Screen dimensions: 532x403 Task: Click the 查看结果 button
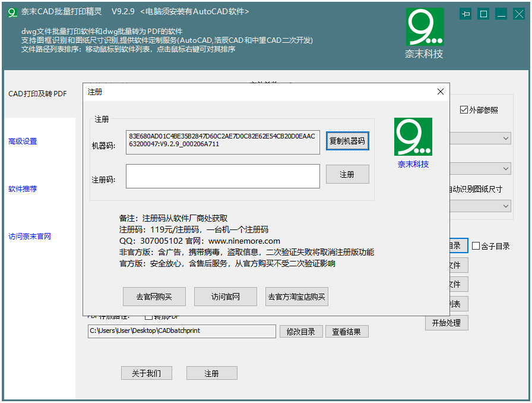[x=347, y=332]
